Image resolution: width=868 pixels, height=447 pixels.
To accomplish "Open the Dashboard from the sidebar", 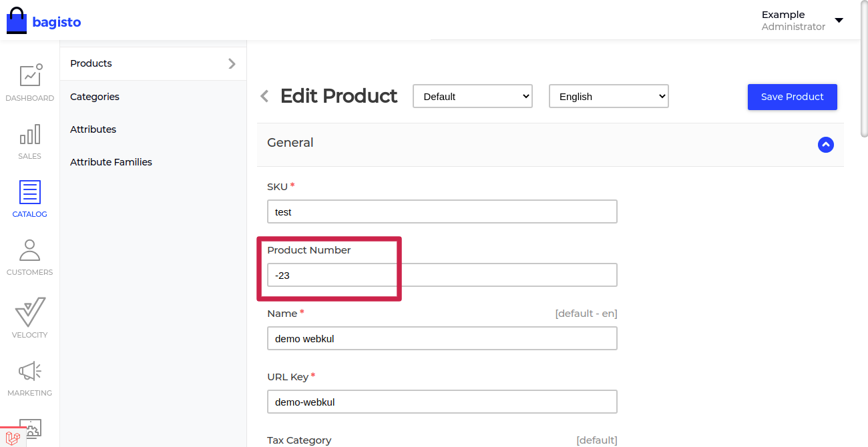I will pos(29,80).
